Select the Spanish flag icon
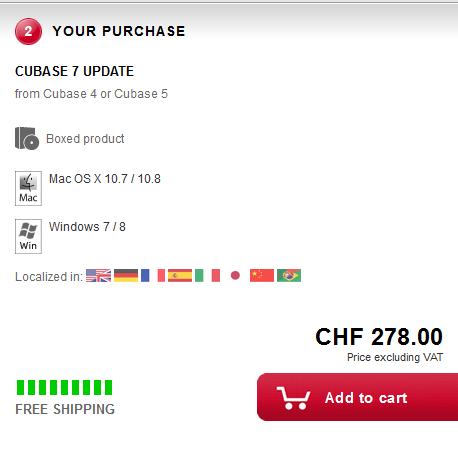Viewport: 458px width, 469px height. click(180, 276)
